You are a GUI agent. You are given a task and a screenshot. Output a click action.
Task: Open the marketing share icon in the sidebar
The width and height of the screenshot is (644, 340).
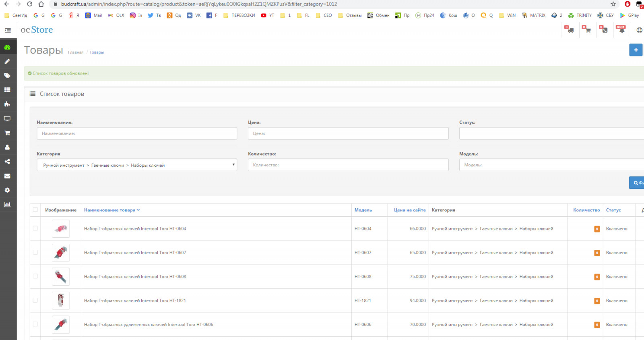tap(7, 162)
